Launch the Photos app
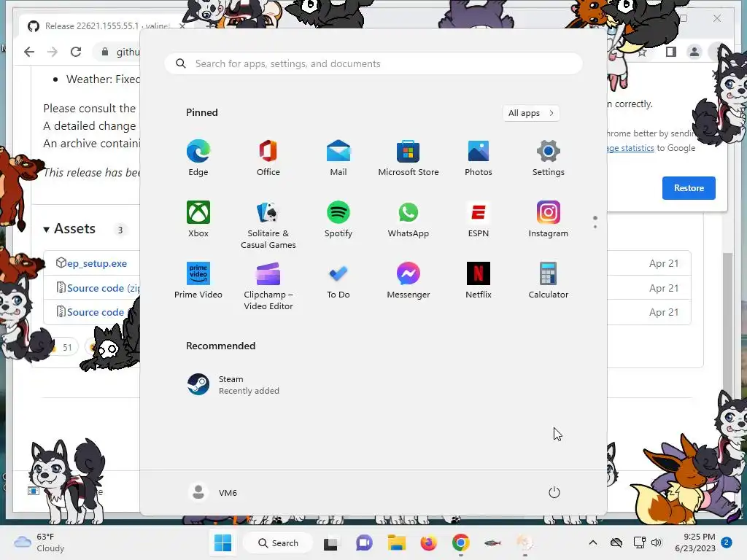Viewport: 747px width, 560px height. coord(479,158)
